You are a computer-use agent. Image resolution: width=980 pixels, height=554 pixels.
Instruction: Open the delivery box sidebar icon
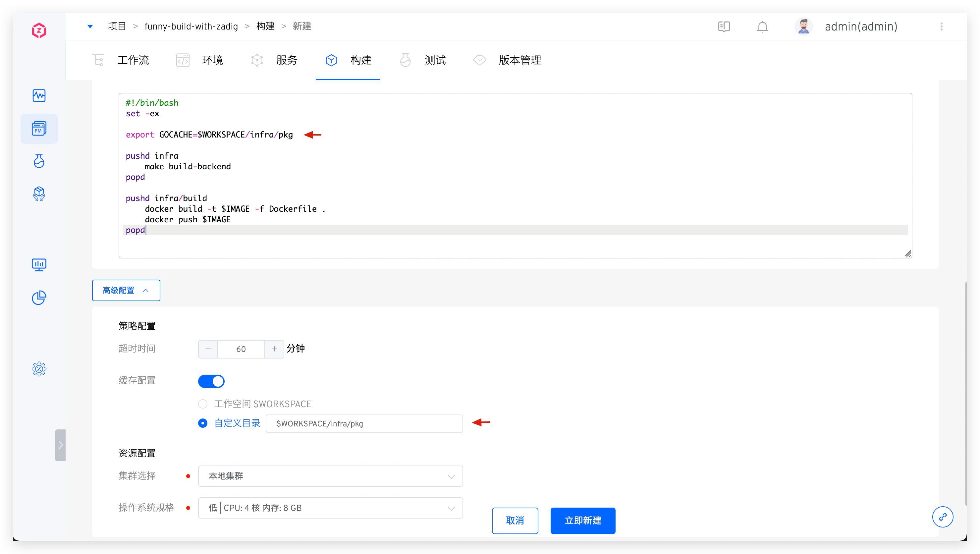pos(39,194)
